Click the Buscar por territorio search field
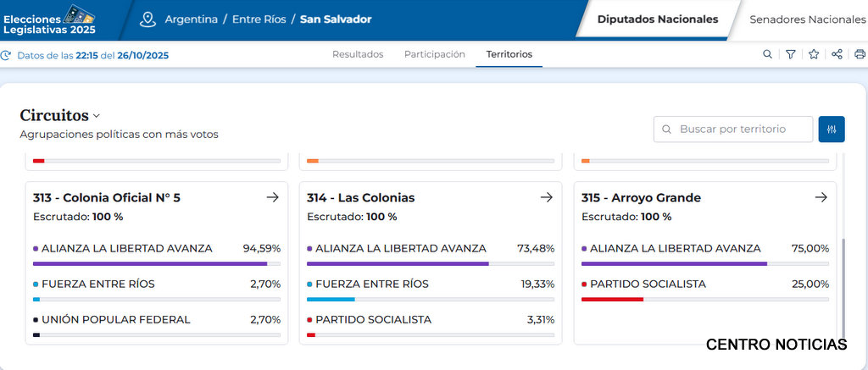This screenshot has height=370, width=868. point(733,130)
